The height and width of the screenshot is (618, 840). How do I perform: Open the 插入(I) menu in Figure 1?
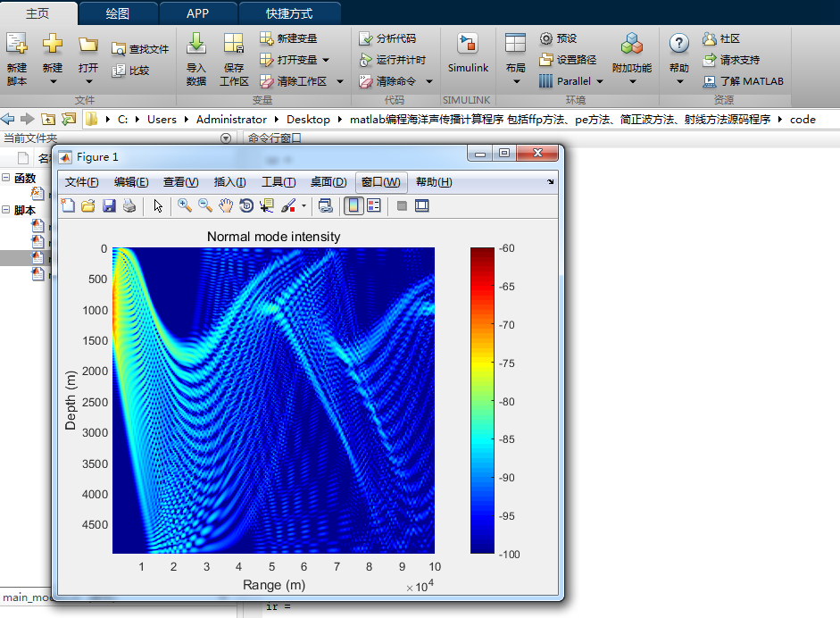point(229,182)
